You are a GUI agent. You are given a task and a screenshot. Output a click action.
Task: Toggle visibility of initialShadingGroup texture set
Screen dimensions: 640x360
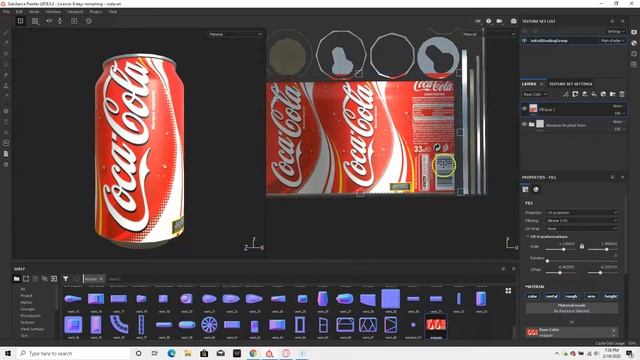(524, 40)
